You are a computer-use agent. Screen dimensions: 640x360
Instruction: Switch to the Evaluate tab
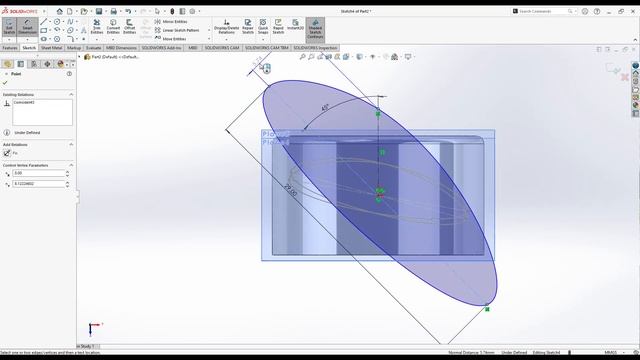click(x=93, y=48)
